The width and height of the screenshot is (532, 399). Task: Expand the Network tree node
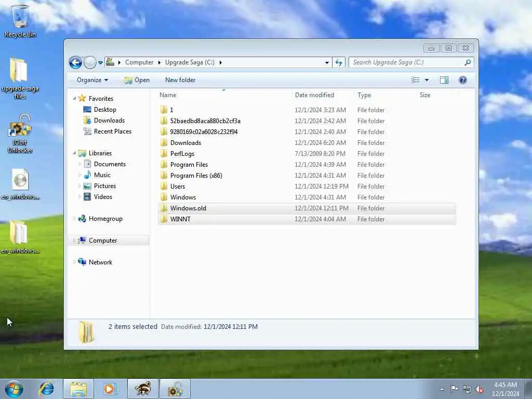pos(74,262)
